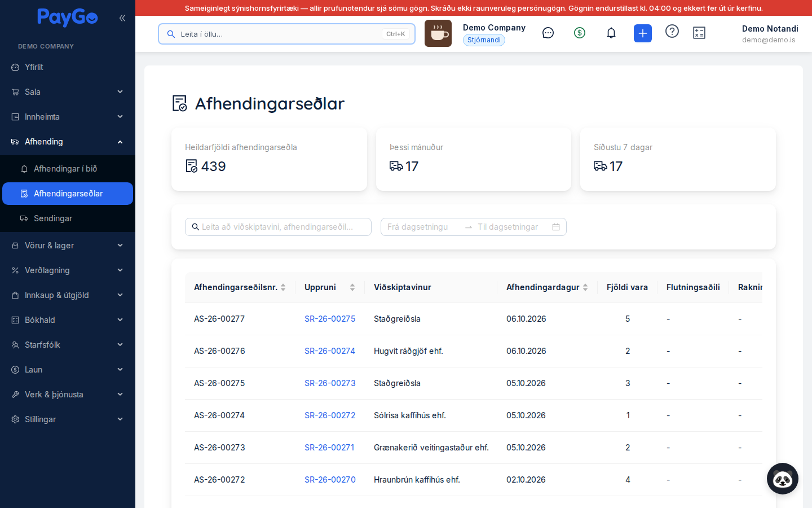The height and width of the screenshot is (508, 812).
Task: Open source link SR-26-00274
Action: click(x=330, y=351)
